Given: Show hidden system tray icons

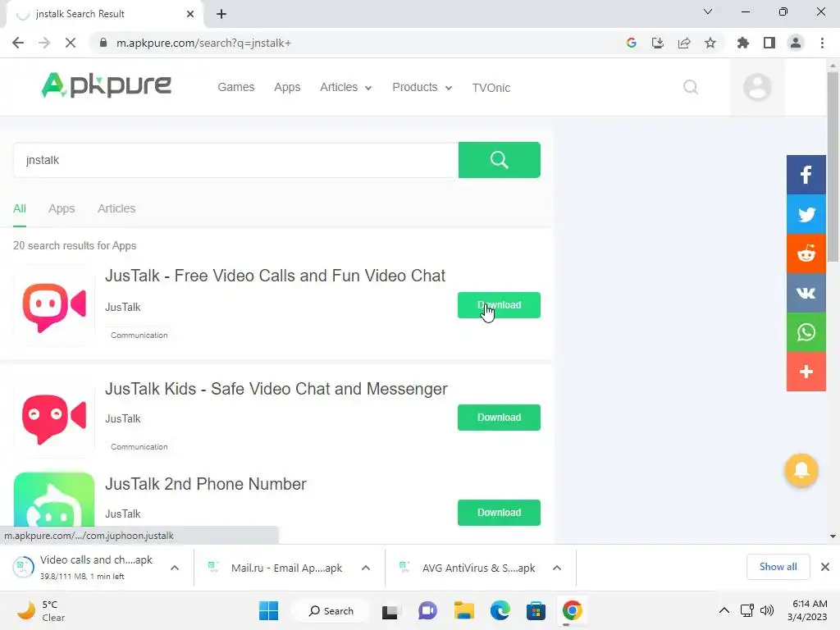Looking at the screenshot, I should click(x=724, y=610).
